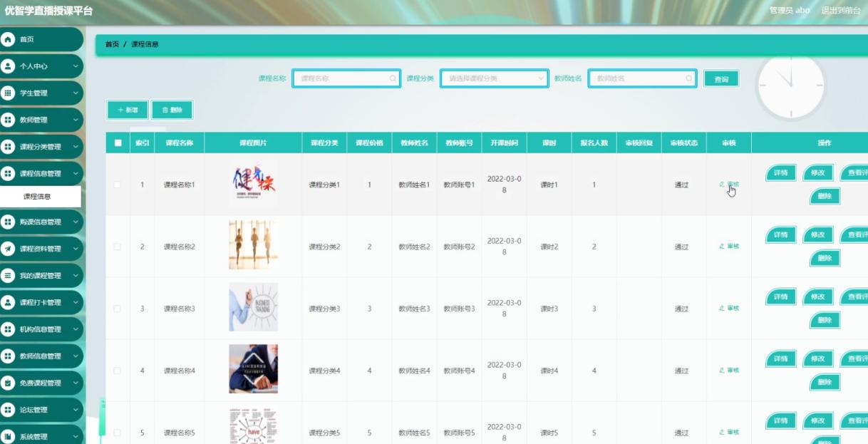Expand 个人中心 menu chevron
868x444 pixels.
tap(76, 66)
